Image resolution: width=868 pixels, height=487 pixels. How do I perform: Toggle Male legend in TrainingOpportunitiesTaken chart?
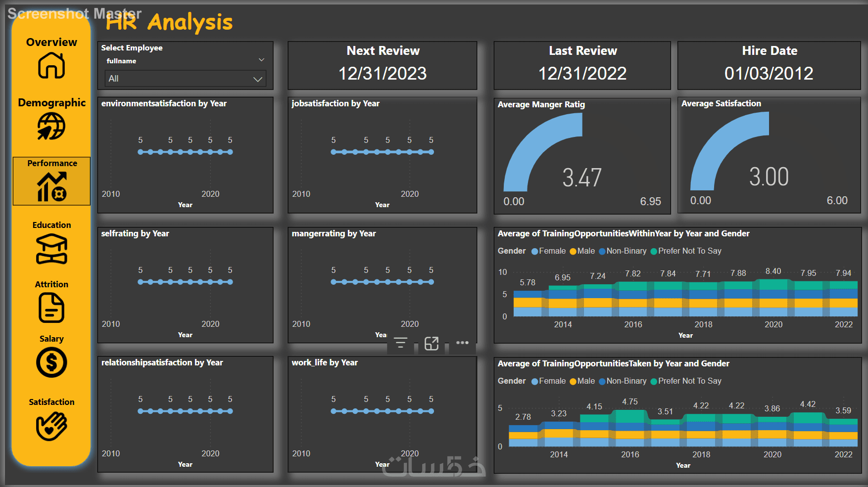point(582,381)
